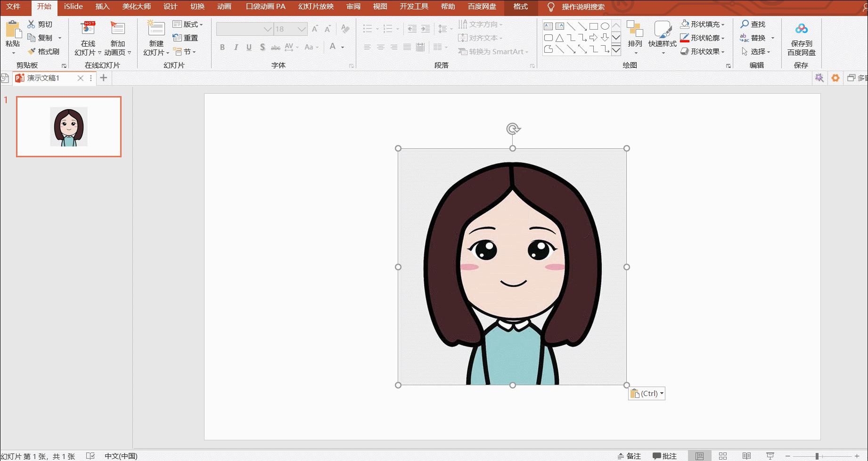Click the 新建幻灯片 new slide icon
The height and width of the screenshot is (461, 868).
pyautogui.click(x=156, y=29)
